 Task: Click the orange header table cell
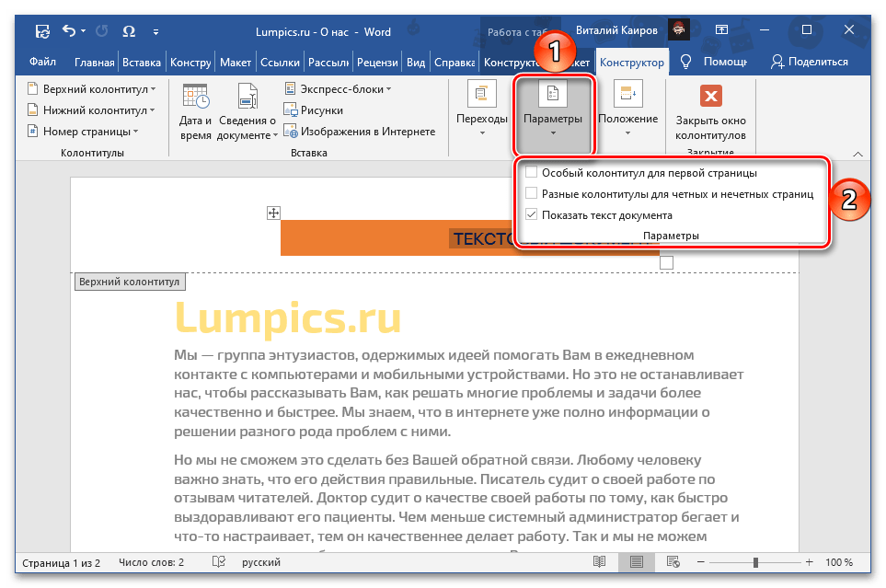tap(397, 238)
